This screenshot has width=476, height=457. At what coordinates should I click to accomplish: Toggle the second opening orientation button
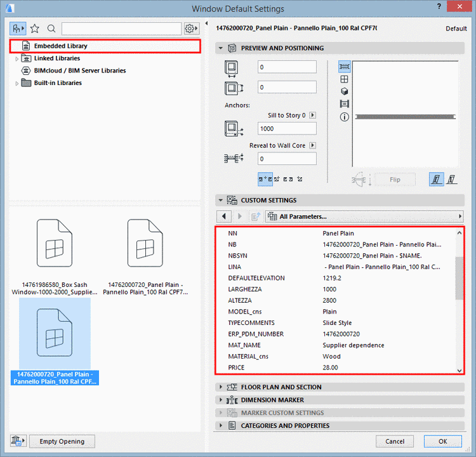tap(452, 179)
